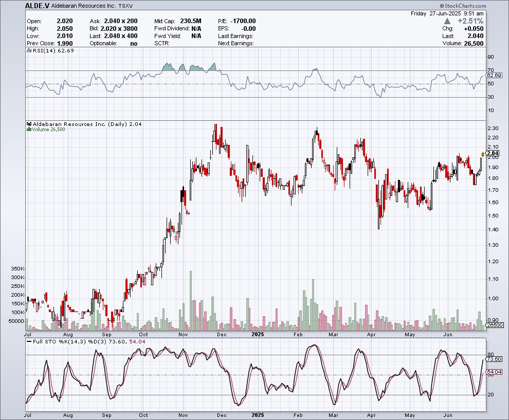
Task: Click the Jun label under stochastic panel
Action: point(448,415)
